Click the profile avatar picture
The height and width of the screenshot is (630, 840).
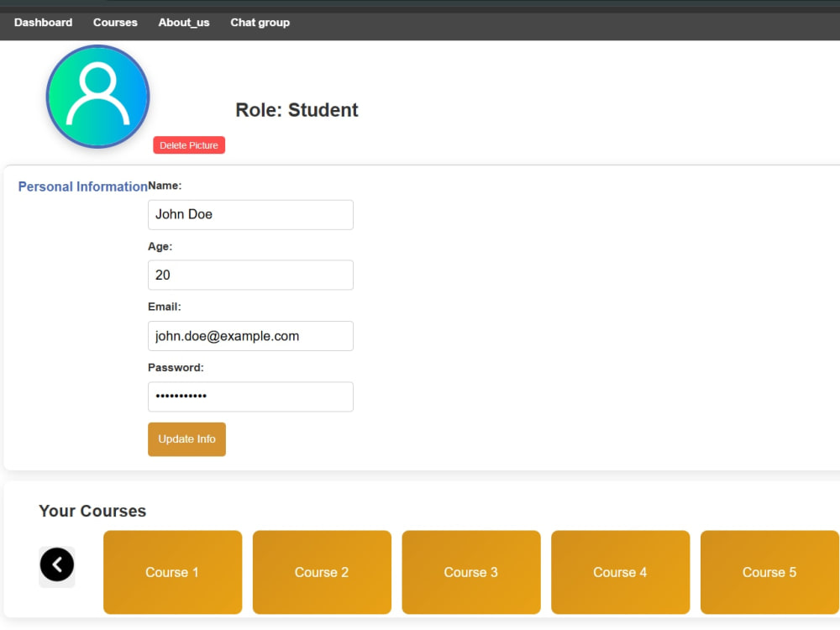coord(97,97)
